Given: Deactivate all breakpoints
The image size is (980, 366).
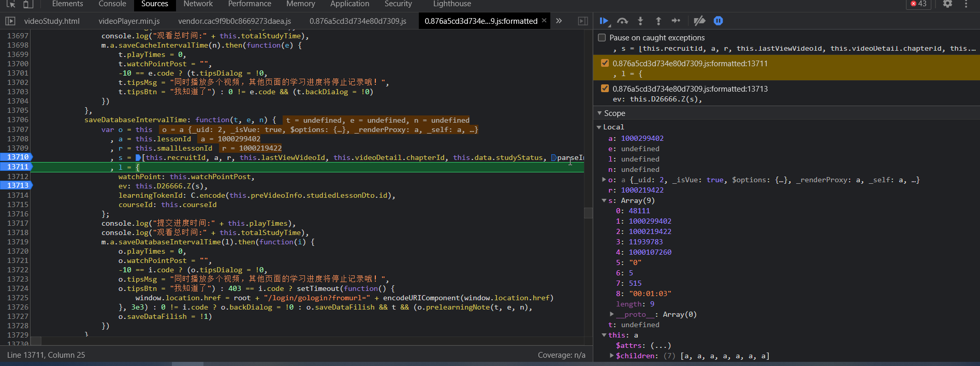Looking at the screenshot, I should pos(699,21).
